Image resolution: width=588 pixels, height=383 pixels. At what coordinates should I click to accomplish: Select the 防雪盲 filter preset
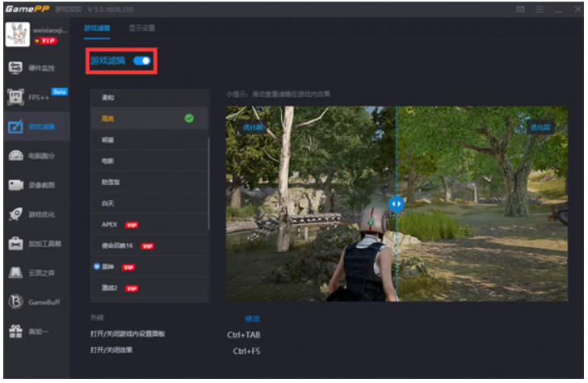click(x=149, y=182)
